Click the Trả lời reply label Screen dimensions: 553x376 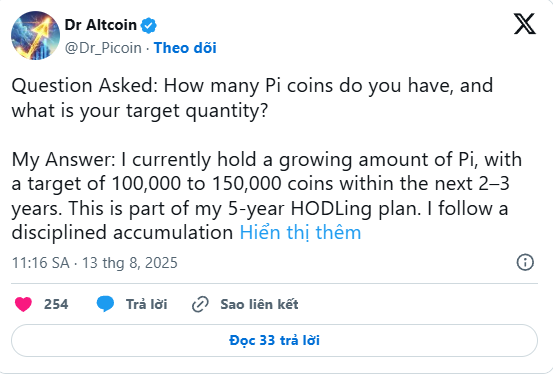coord(147,304)
